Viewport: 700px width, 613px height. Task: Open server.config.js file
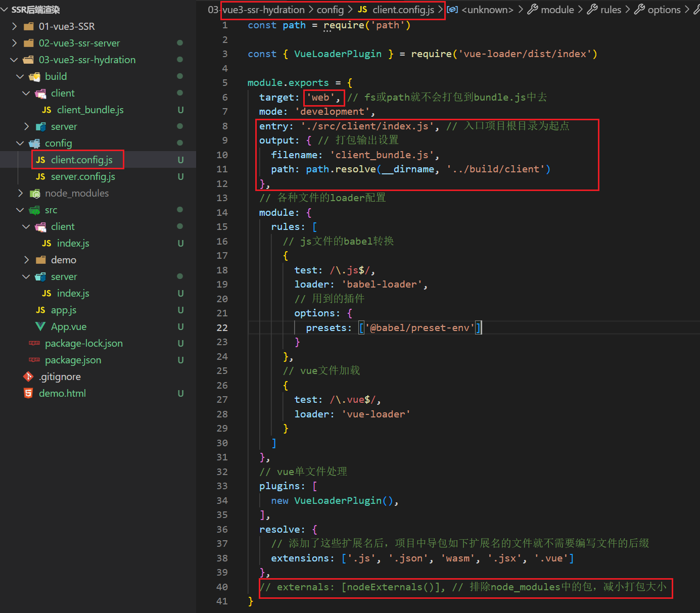83,176
